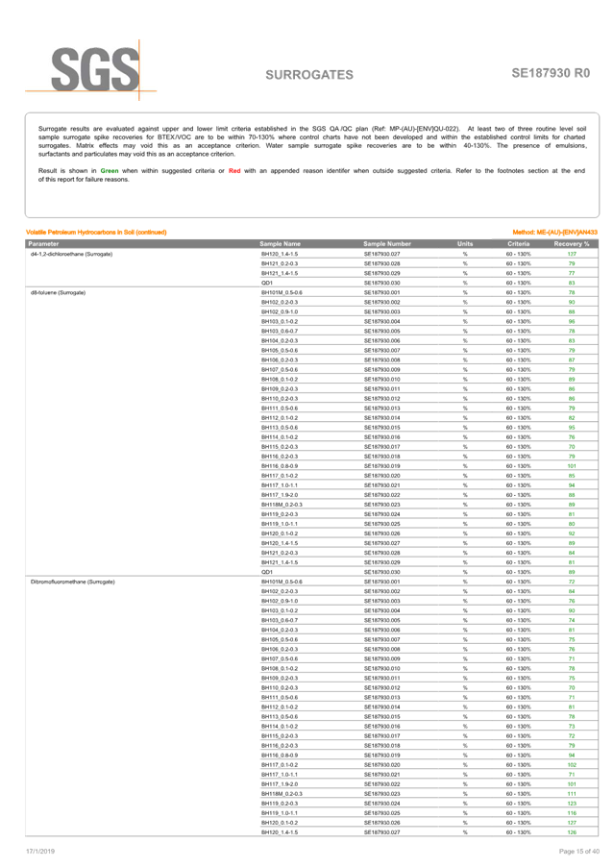This screenshot has width=613, height=868.
Task: Click 'SE187930.030' in the d8-toluene section
Action: (381, 572)
